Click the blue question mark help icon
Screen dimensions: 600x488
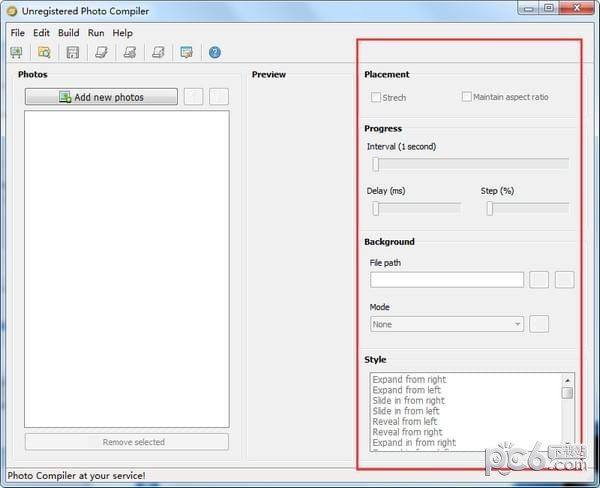click(215, 52)
